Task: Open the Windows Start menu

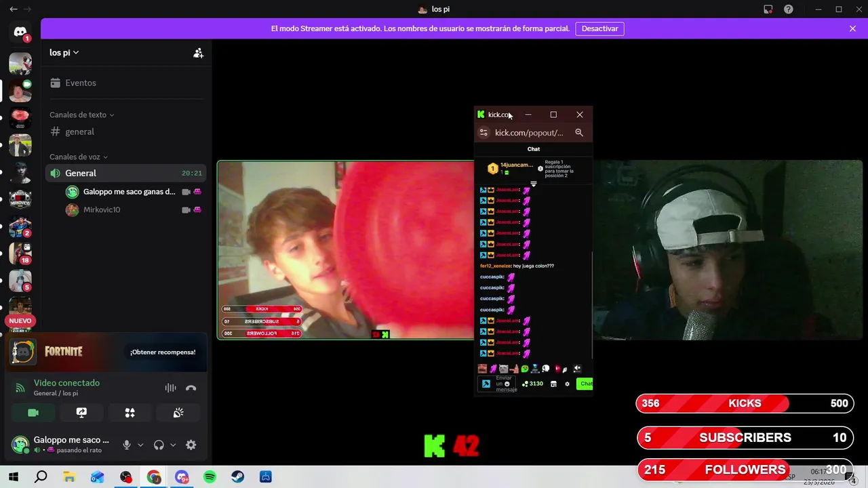Action: 13,477
